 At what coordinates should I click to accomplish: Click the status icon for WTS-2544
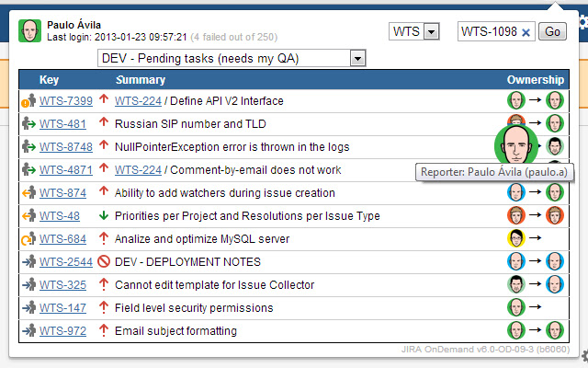(28, 261)
